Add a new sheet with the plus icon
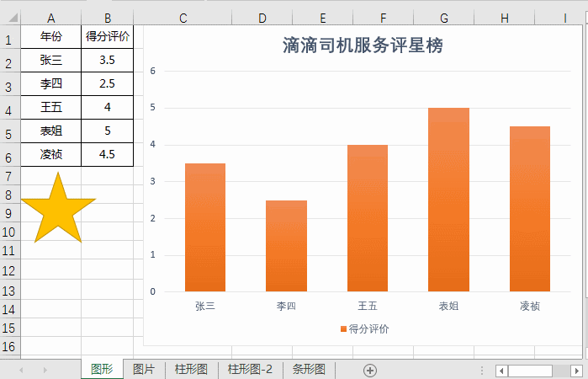 coord(370,371)
